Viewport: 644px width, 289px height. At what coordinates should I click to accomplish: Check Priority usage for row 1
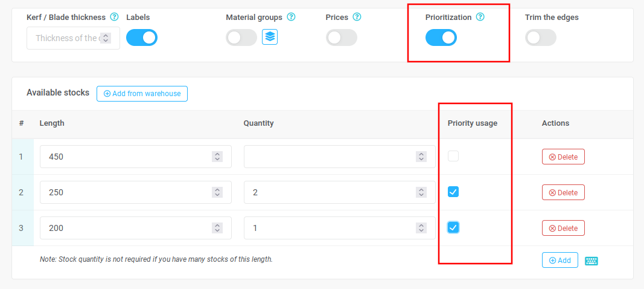click(453, 156)
